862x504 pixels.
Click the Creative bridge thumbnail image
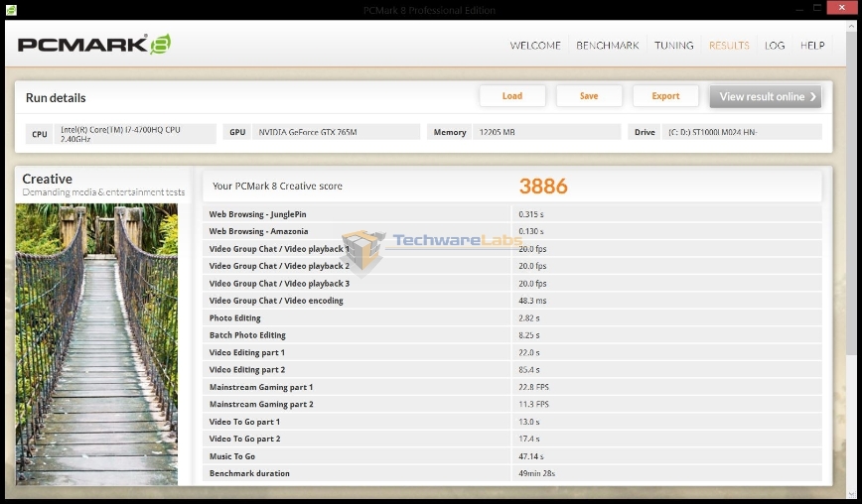point(96,344)
